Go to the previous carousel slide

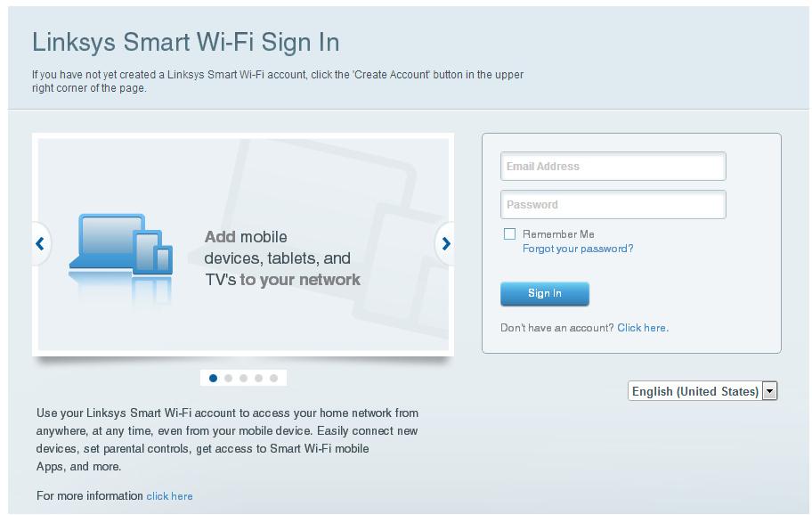tap(40, 243)
